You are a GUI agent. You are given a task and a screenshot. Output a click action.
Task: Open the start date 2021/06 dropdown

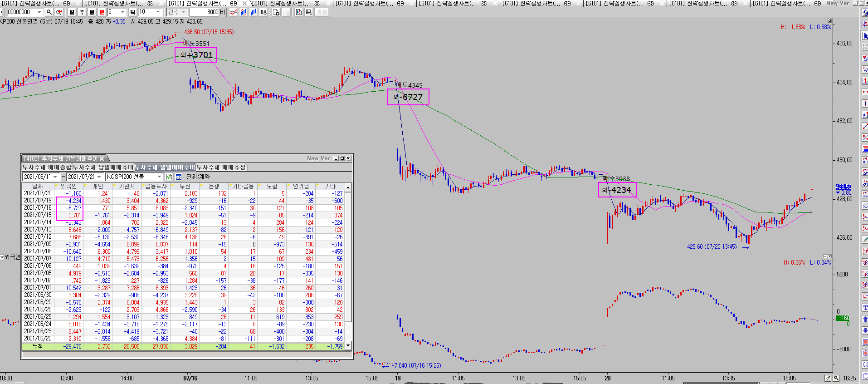(x=55, y=177)
